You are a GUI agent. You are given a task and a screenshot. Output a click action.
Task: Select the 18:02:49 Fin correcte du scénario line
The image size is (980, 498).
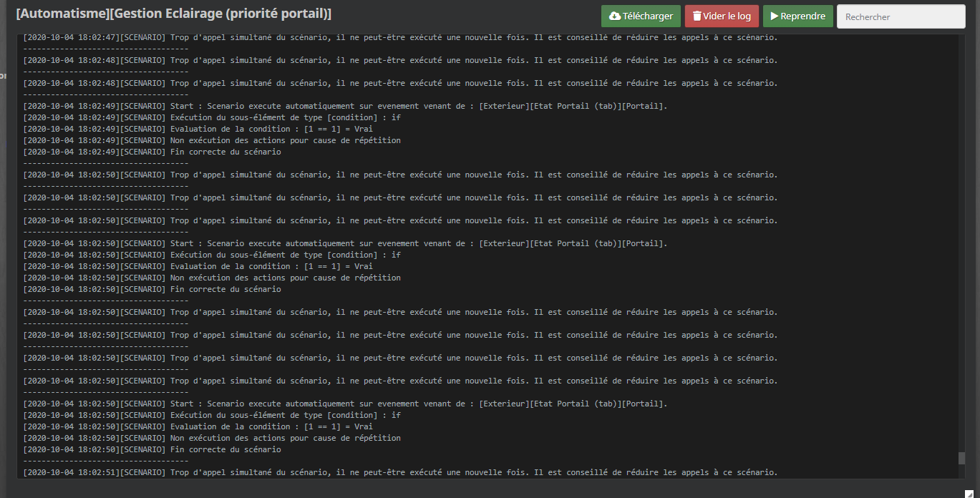point(152,152)
